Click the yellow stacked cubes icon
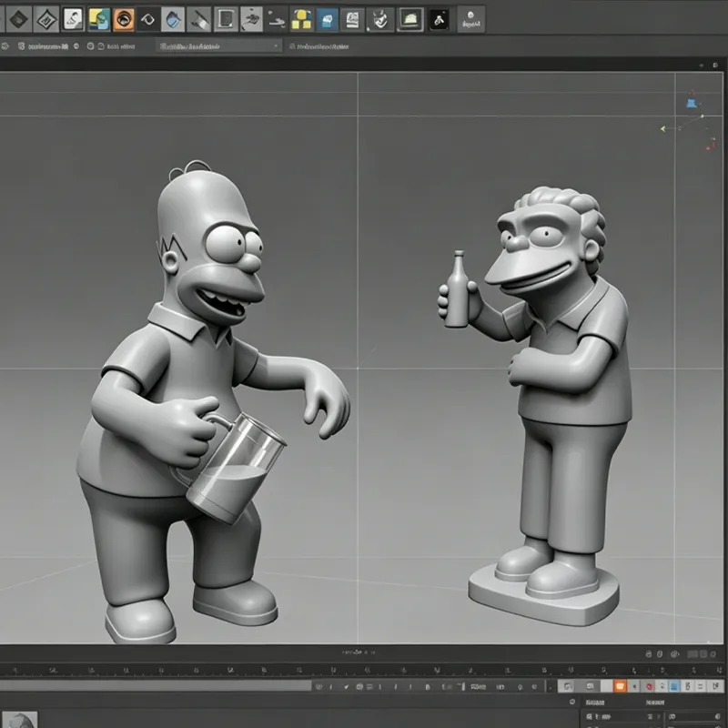Image resolution: width=728 pixels, height=728 pixels. pyautogui.click(x=301, y=19)
